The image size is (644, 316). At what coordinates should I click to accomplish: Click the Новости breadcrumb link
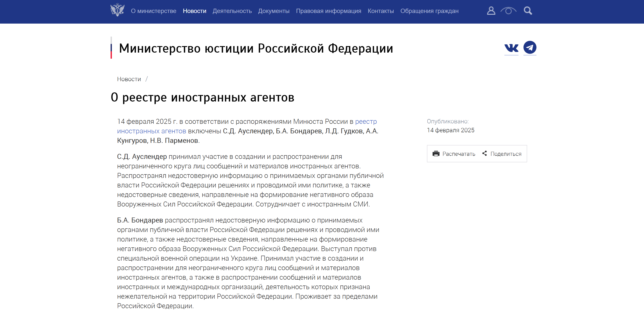click(129, 79)
